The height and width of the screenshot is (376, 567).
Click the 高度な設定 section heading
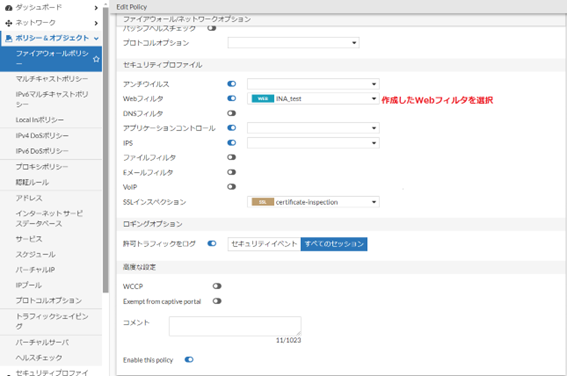[x=139, y=267]
